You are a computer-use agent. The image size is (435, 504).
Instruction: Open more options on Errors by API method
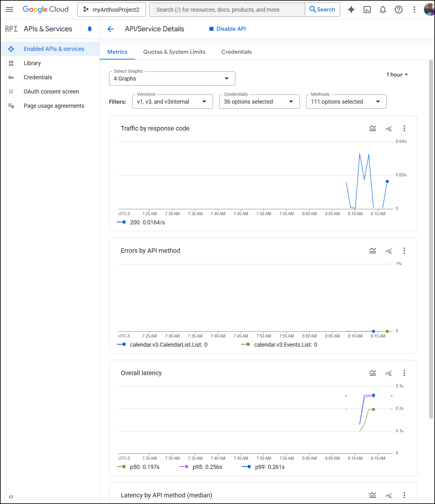404,251
